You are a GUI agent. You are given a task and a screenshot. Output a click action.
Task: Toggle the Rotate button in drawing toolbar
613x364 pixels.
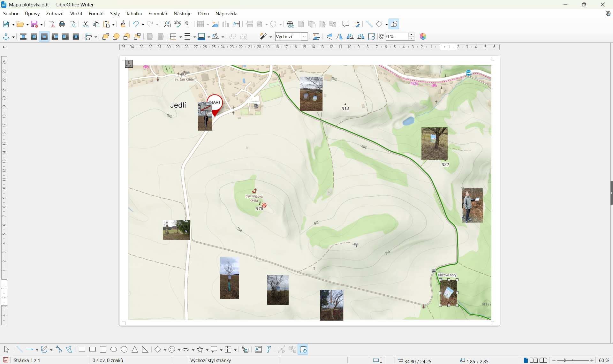[x=303, y=349]
